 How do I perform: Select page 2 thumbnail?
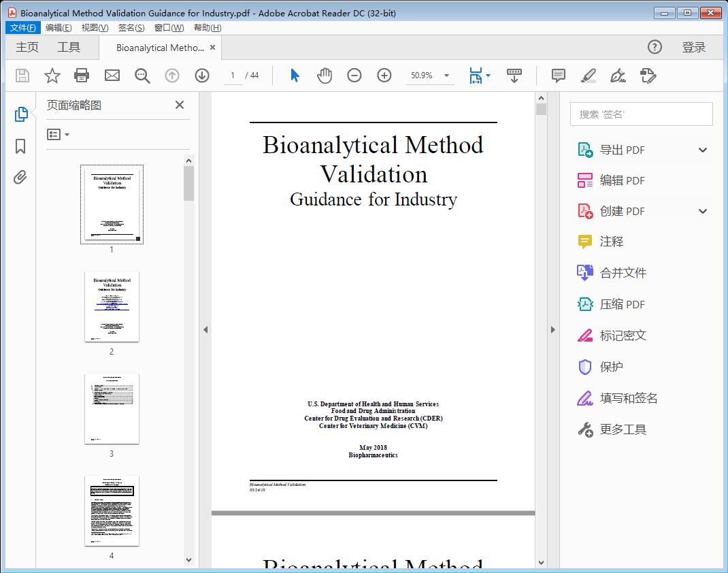(111, 307)
